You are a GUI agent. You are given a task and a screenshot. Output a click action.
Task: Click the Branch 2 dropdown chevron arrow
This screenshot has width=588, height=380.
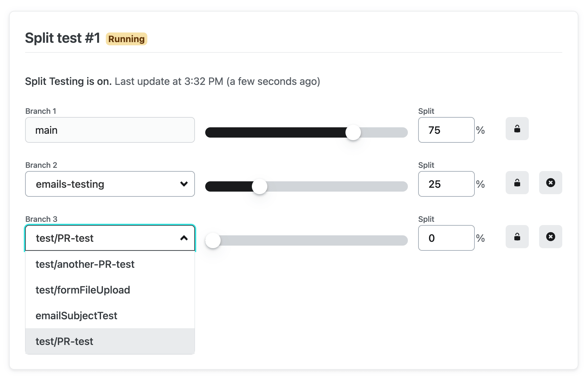pyautogui.click(x=184, y=184)
